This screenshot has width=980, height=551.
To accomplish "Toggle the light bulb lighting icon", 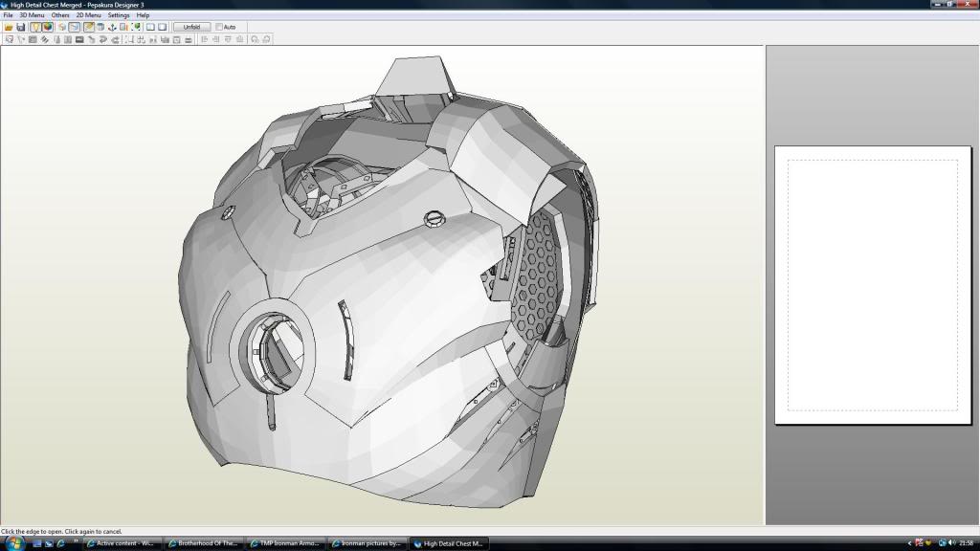I will (35, 27).
